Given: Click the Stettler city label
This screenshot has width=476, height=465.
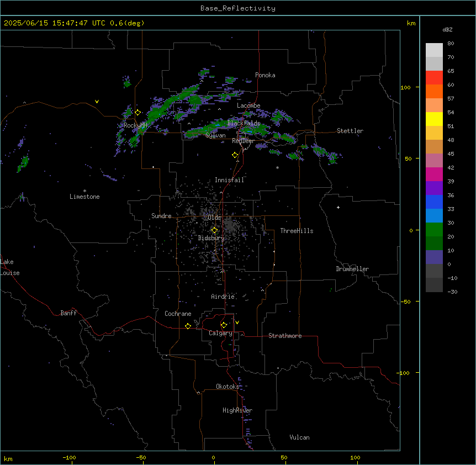Looking at the screenshot, I should click(350, 131).
